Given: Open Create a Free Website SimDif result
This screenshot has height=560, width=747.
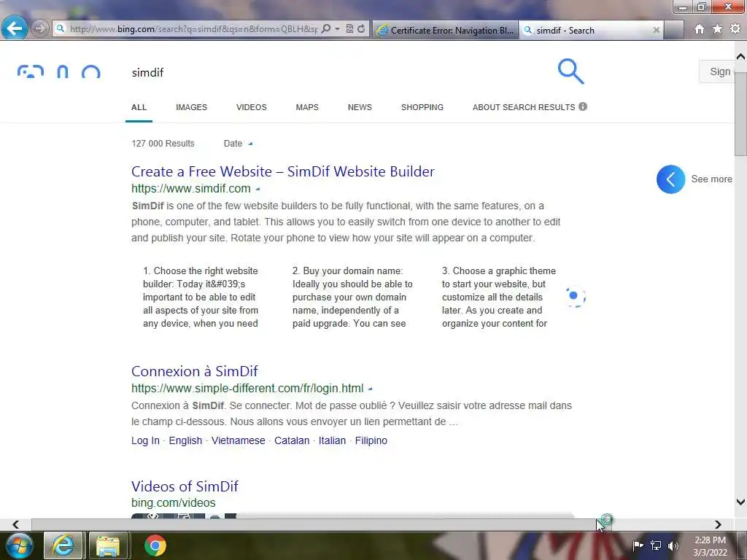Looking at the screenshot, I should coord(282,171).
